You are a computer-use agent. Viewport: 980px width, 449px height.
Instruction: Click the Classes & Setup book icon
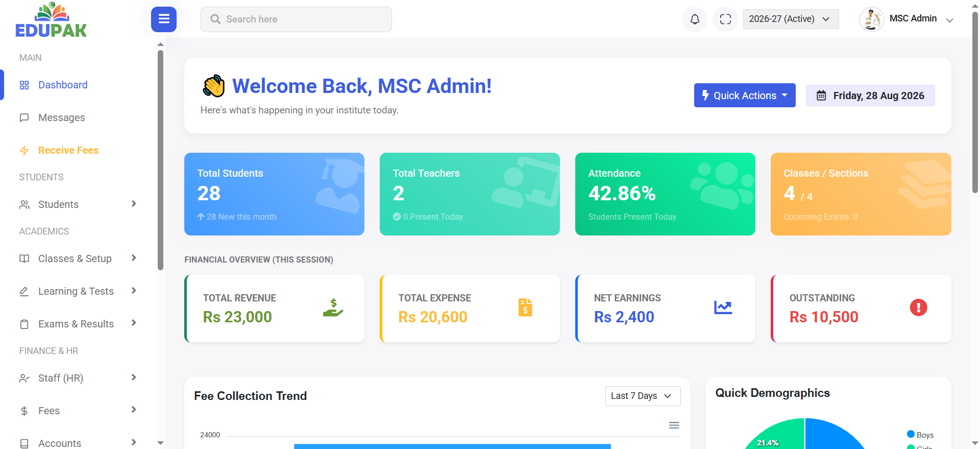click(24, 259)
